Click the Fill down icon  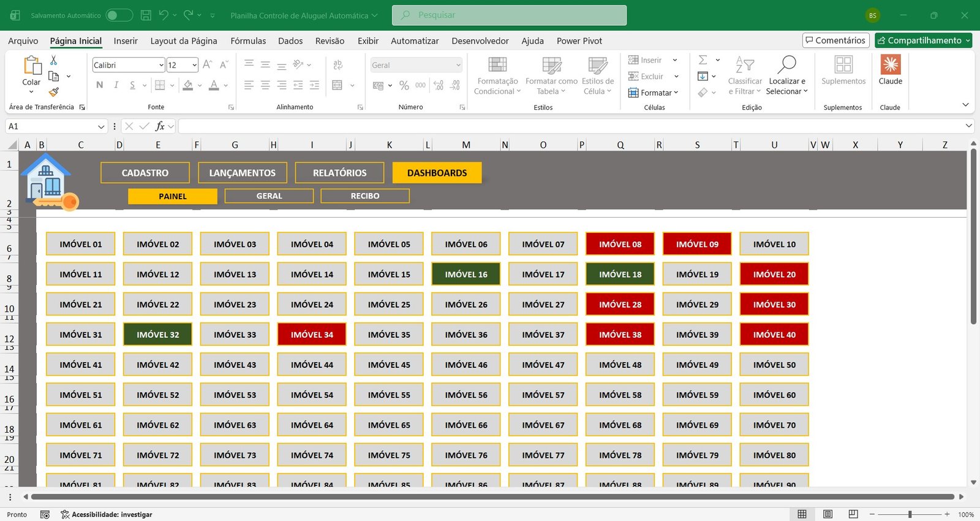point(703,76)
